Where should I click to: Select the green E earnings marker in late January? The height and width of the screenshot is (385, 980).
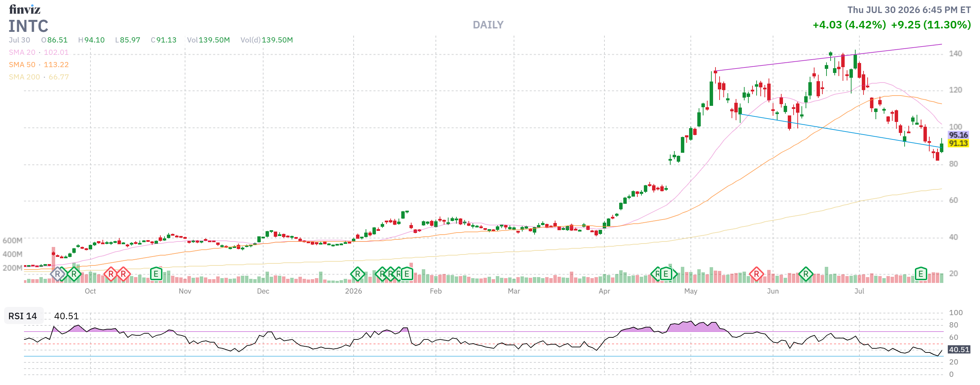[x=407, y=274]
